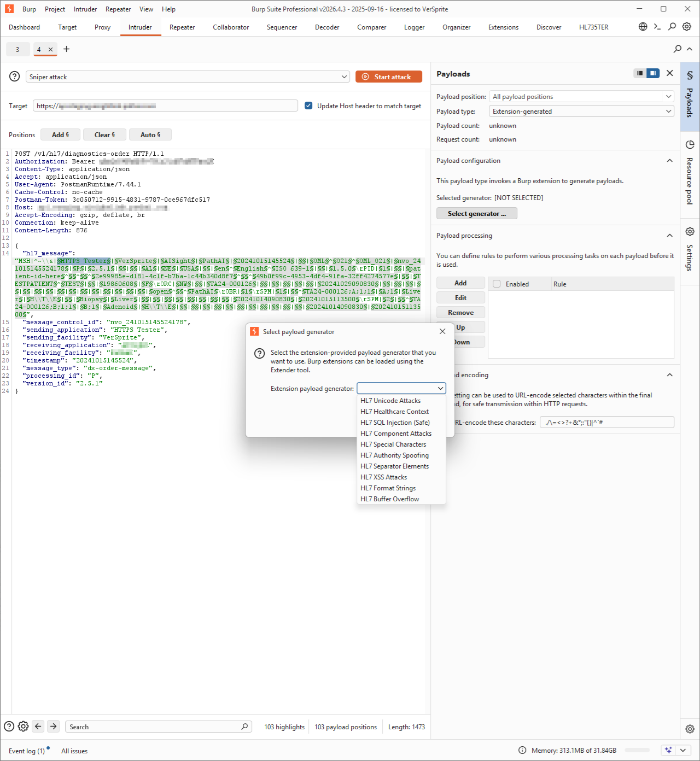Close Intruder tab 4
The width and height of the screenshot is (700, 761).
point(51,49)
